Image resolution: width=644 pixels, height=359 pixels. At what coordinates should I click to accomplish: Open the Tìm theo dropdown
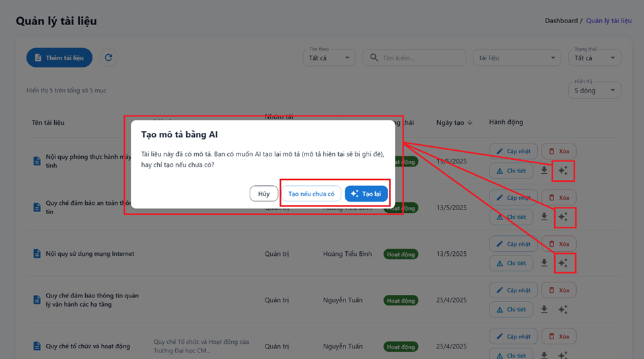click(x=330, y=58)
